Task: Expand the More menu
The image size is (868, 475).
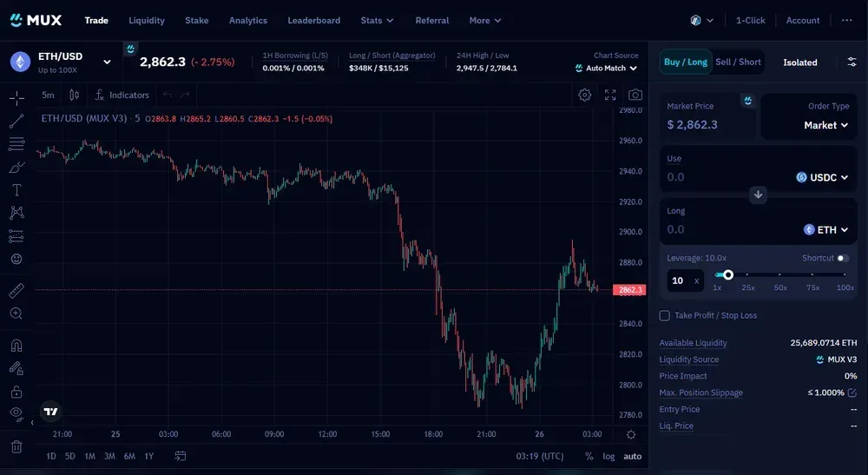Action: [485, 21]
